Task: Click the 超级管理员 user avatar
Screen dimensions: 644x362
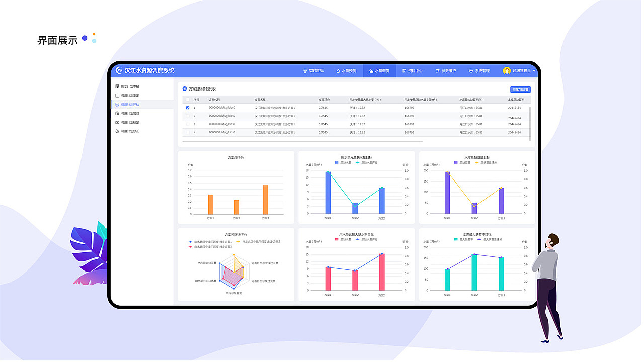Action: point(507,71)
